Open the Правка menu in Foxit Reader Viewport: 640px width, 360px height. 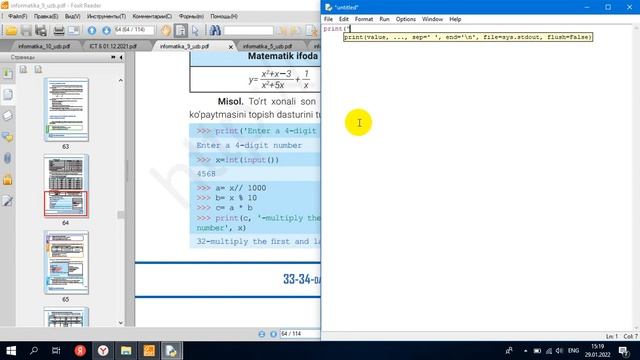[x=46, y=16]
